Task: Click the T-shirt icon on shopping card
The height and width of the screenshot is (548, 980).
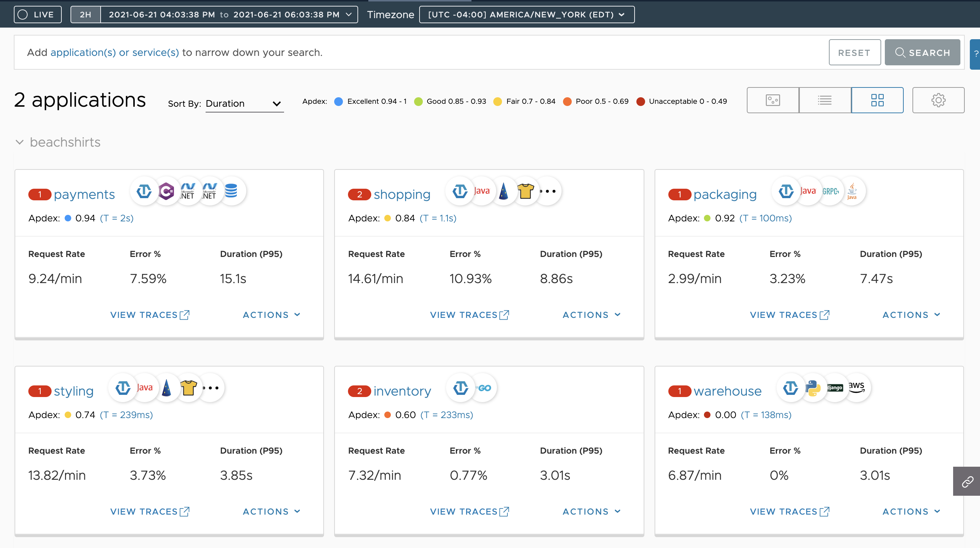Action: tap(525, 191)
